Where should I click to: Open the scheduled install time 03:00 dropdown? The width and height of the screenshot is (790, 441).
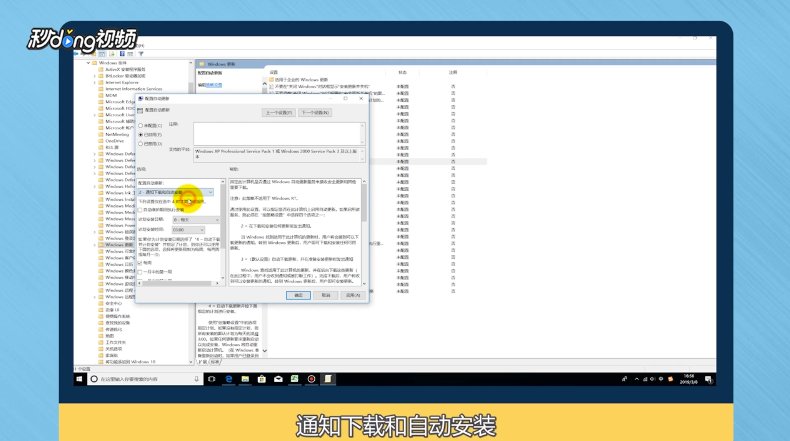(x=188, y=230)
